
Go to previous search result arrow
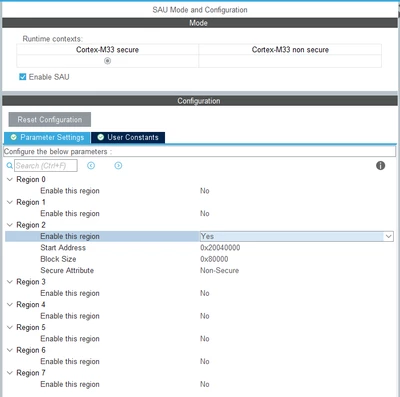pyautogui.click(x=91, y=165)
